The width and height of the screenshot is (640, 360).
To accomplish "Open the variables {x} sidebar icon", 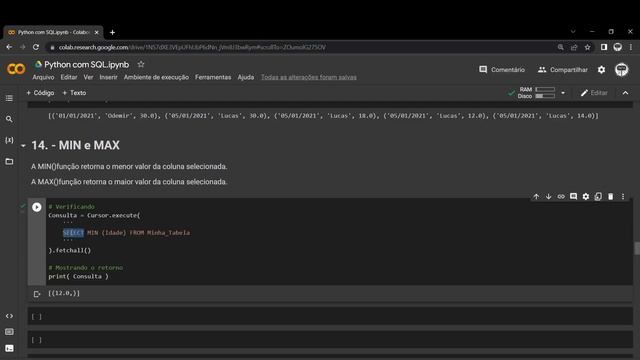I will tap(9, 140).
